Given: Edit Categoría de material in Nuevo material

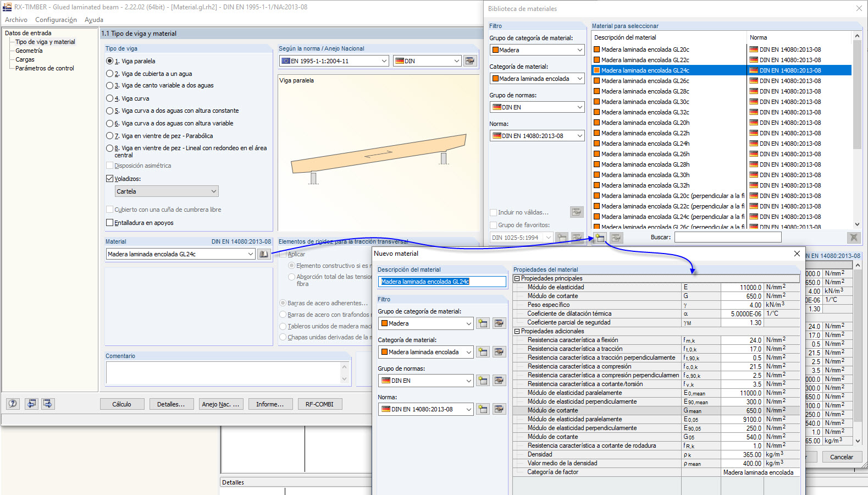Looking at the screenshot, I should click(499, 352).
